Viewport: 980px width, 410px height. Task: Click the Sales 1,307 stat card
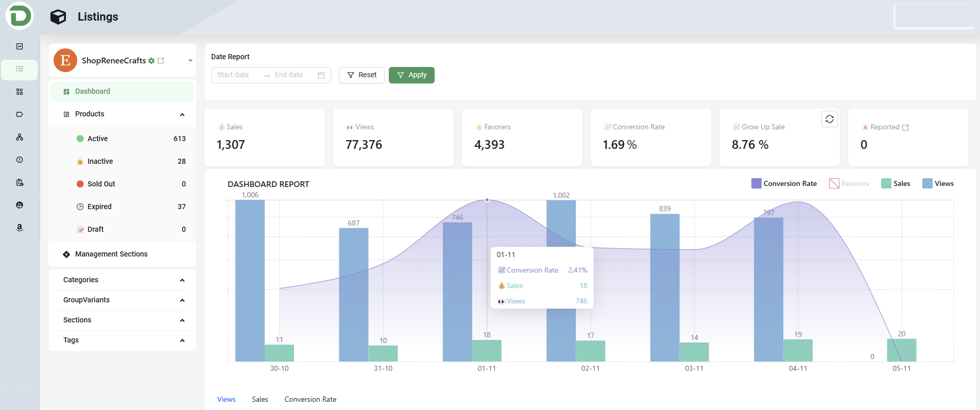pos(265,138)
